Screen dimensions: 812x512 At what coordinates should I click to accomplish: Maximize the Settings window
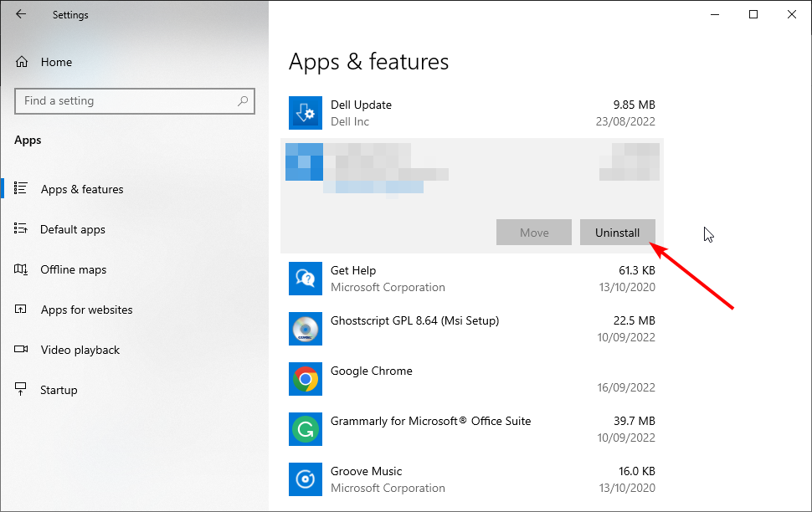[753, 14]
